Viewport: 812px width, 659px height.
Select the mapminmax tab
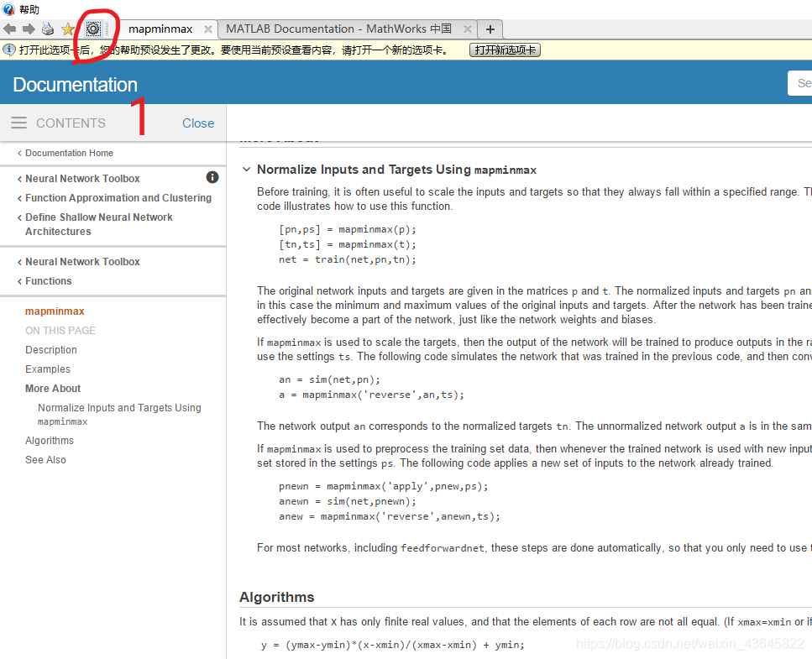pyautogui.click(x=160, y=29)
